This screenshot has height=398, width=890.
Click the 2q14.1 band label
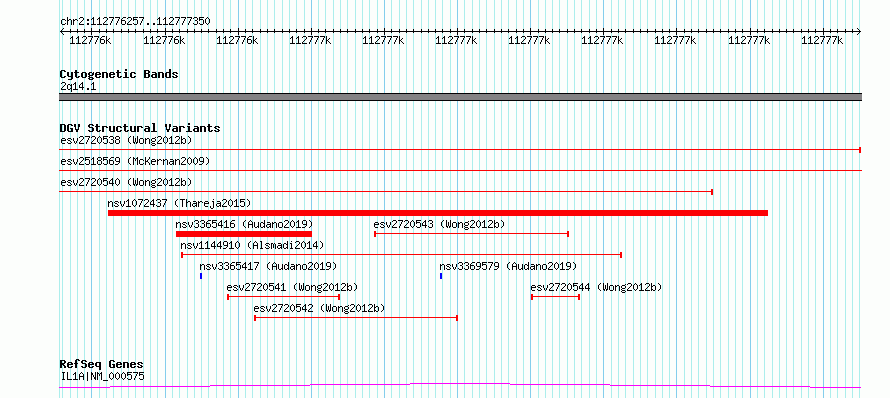[x=78, y=86]
